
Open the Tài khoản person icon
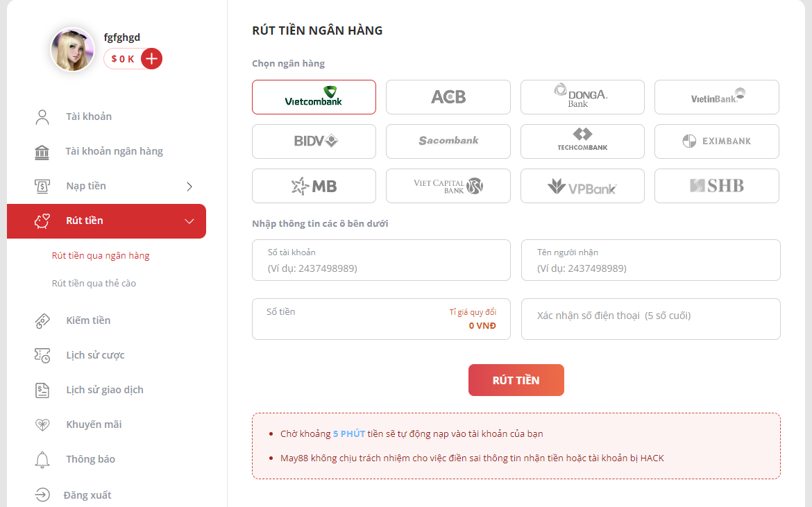point(42,117)
